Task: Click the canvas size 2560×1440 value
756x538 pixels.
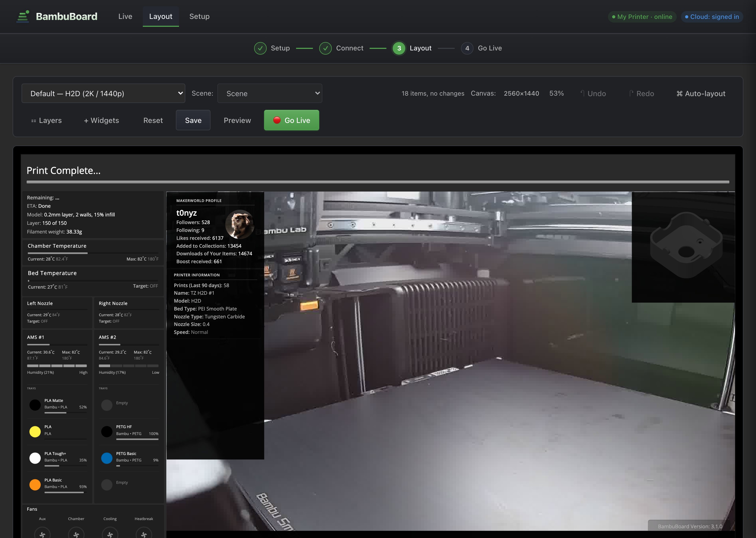Action: pos(521,94)
